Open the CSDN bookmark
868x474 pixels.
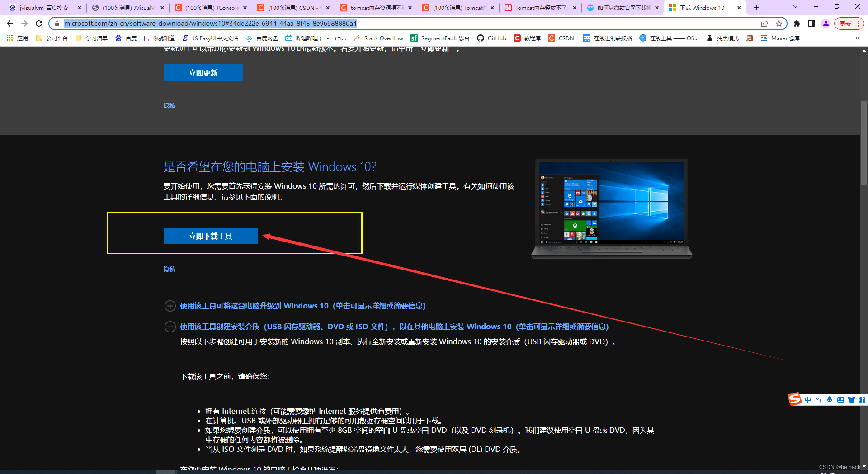tap(561, 38)
